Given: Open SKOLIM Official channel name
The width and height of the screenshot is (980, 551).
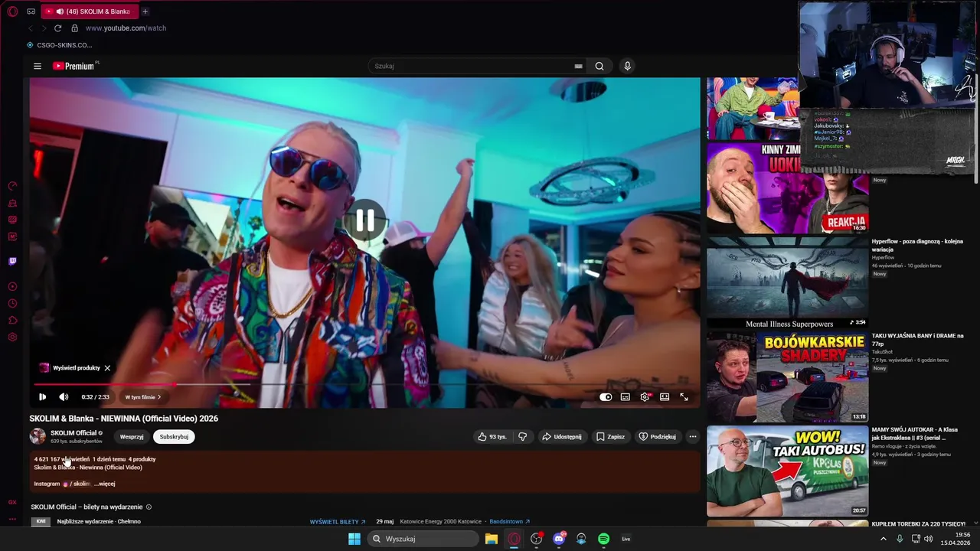Looking at the screenshot, I should tap(73, 433).
